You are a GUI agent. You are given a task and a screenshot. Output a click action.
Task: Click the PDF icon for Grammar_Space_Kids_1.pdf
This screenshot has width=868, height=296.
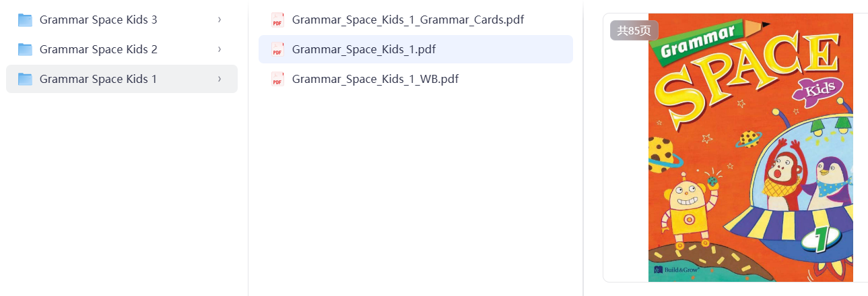tap(277, 49)
